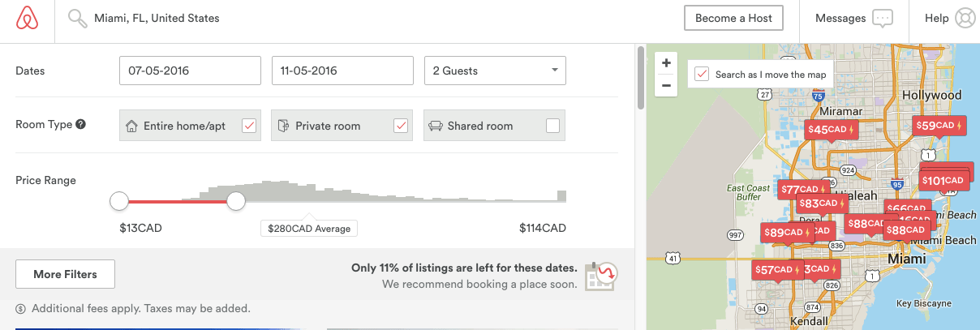Uncheck the Private room checkbox

click(x=401, y=126)
